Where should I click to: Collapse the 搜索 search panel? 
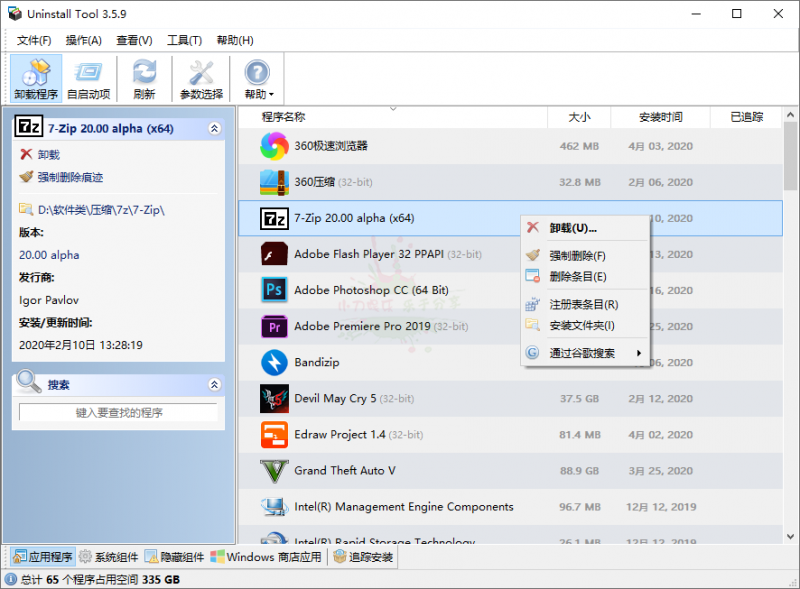coord(215,385)
